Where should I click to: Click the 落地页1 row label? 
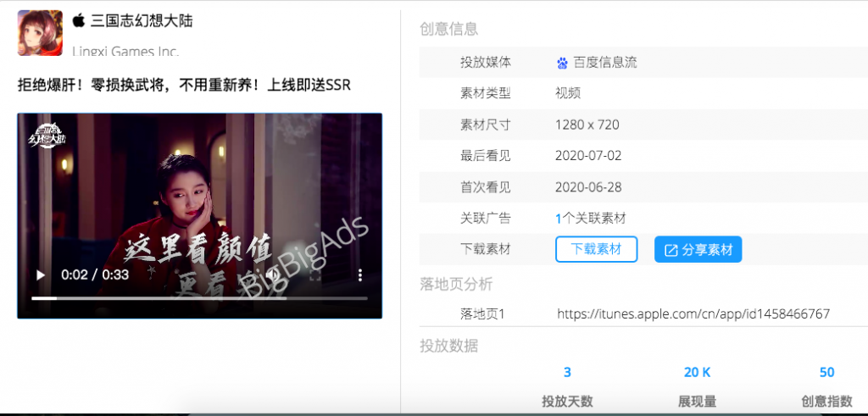pos(482,314)
